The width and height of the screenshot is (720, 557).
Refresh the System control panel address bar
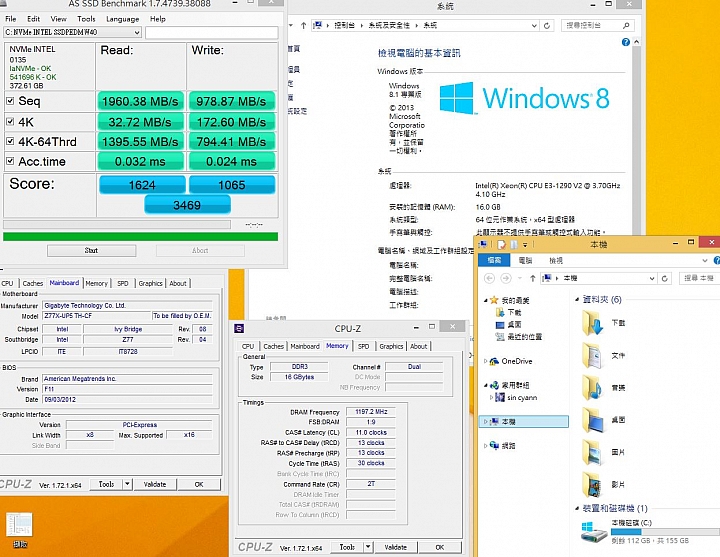coord(547,26)
